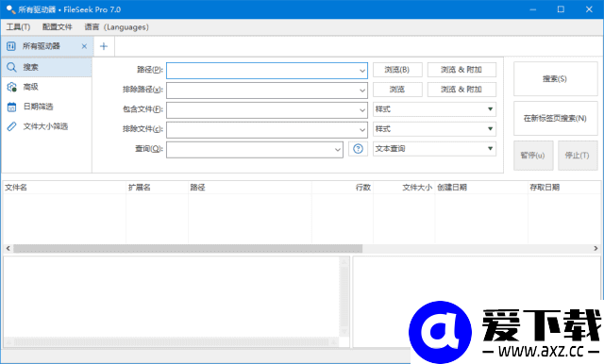The width and height of the screenshot is (604, 364).
Task: Click 浏览 & 附加 beside 排除路径 row
Action: pos(461,90)
